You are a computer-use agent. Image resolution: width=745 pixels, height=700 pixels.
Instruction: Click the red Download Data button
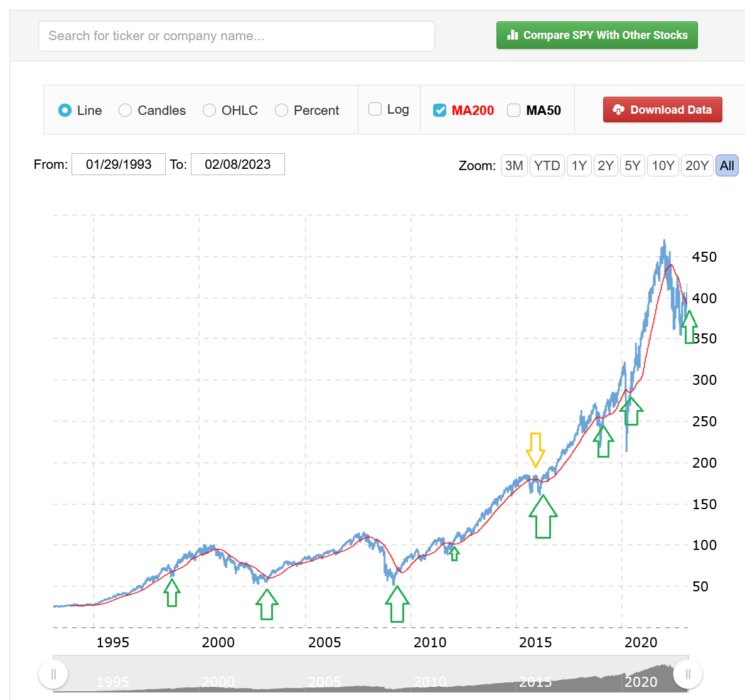pos(662,110)
